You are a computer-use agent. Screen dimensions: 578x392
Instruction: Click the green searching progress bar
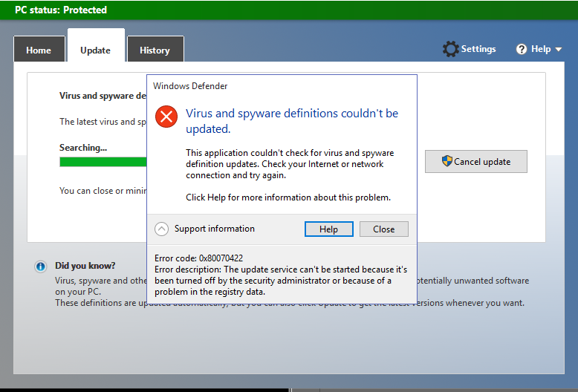coord(103,162)
